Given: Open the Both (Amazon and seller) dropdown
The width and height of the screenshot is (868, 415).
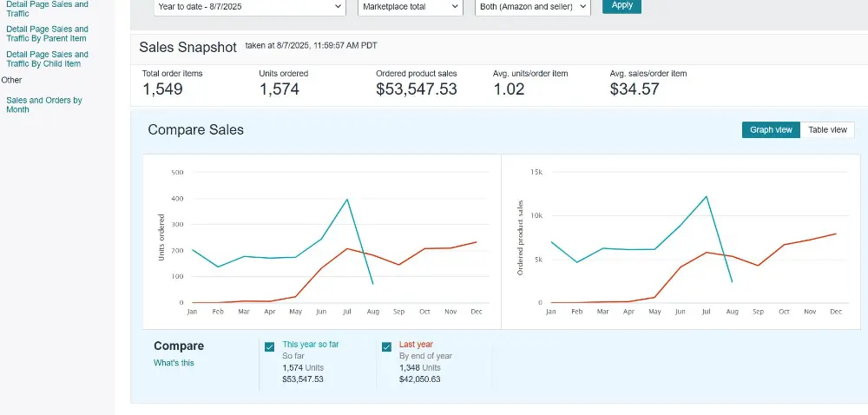Looking at the screenshot, I should point(533,7).
